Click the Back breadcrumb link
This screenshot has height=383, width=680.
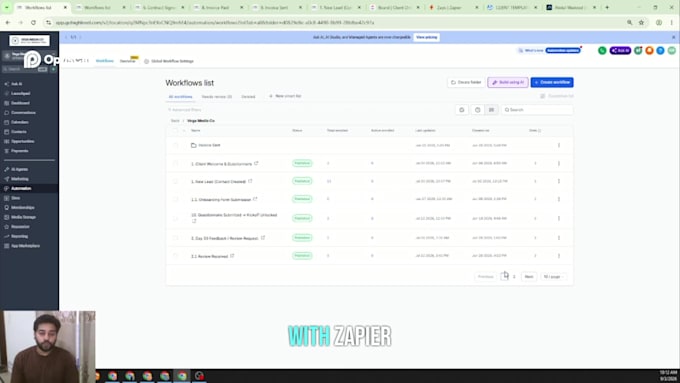[x=175, y=121]
